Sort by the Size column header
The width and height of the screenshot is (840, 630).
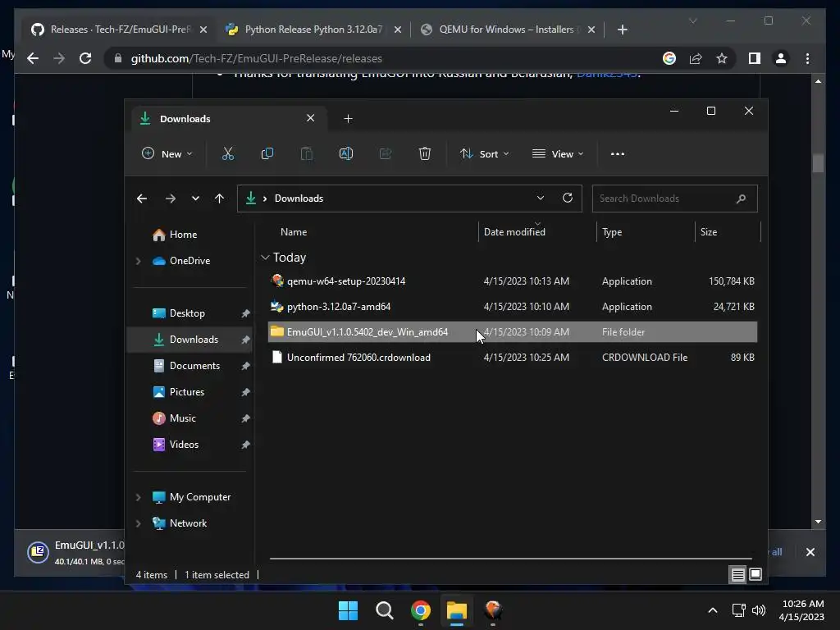pyautogui.click(x=708, y=232)
